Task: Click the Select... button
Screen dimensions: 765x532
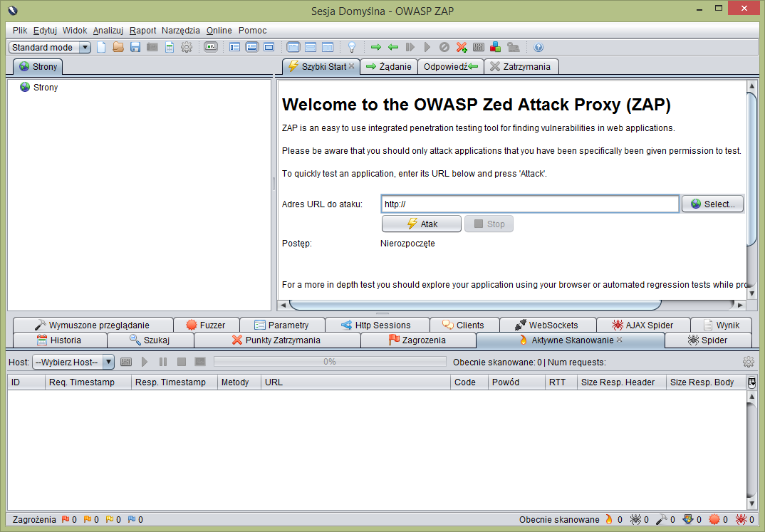Action: pyautogui.click(x=712, y=204)
